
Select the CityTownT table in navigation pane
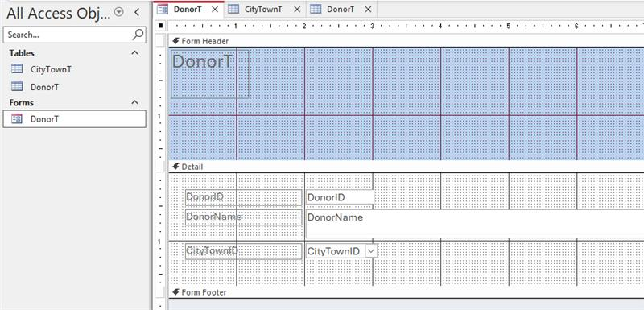click(x=74, y=69)
